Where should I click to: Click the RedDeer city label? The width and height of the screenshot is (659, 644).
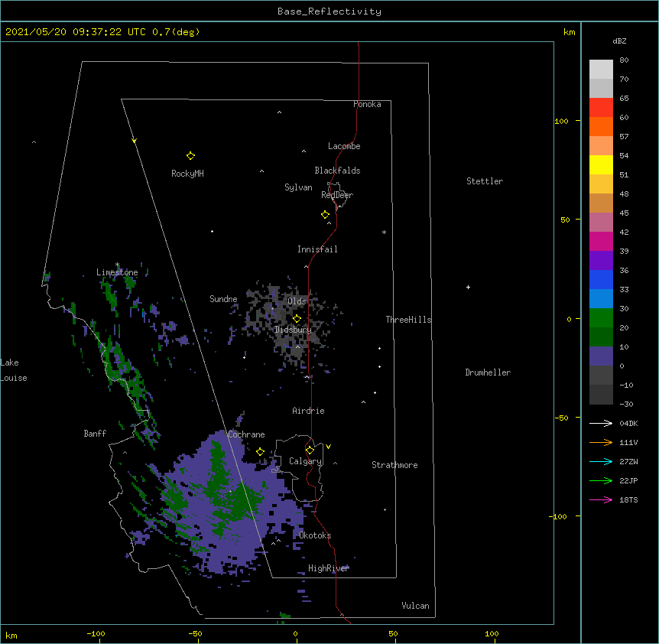pos(337,195)
